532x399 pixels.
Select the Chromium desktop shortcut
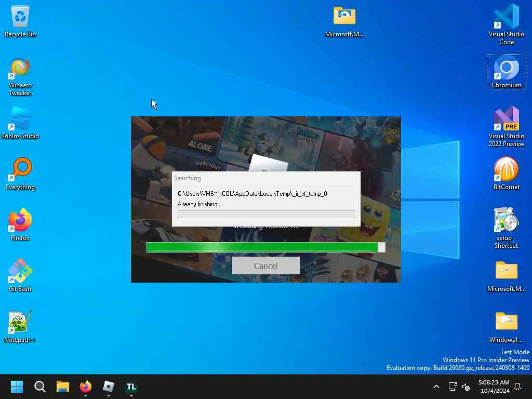(506, 72)
